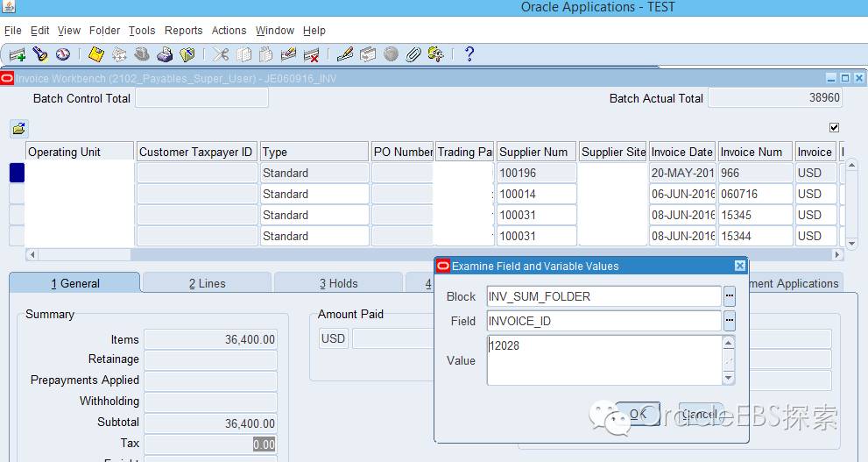
Task: Click Invoice Num cell 060716
Action: [x=755, y=194]
